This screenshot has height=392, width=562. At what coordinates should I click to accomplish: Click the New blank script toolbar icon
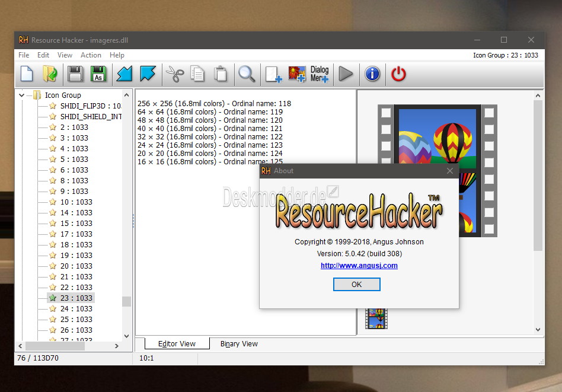(27, 74)
